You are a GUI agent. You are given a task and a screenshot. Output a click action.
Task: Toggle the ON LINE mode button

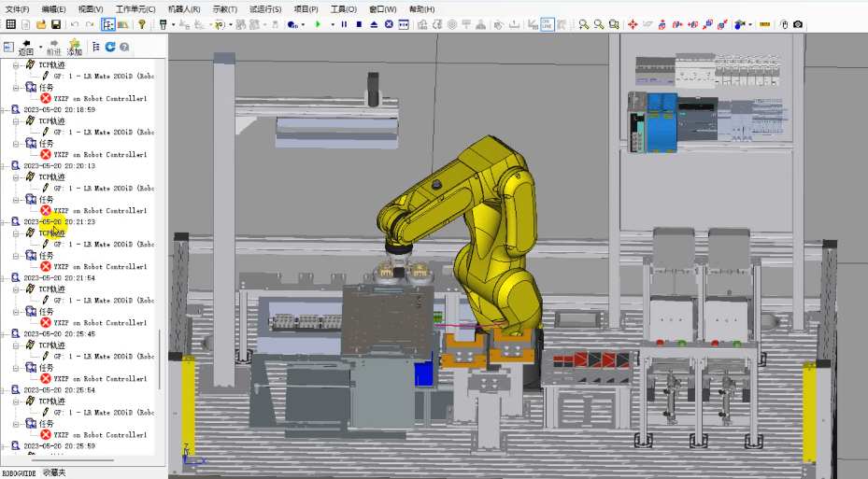point(547,24)
